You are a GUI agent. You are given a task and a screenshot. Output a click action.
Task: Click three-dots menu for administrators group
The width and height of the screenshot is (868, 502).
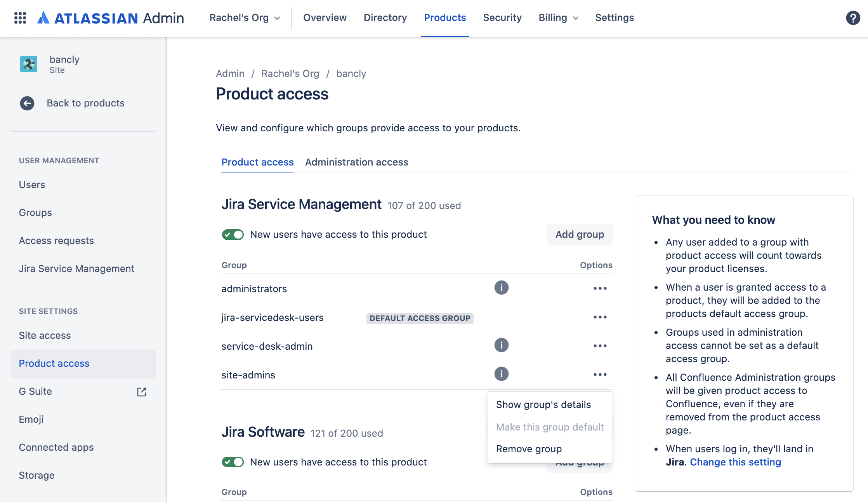[x=600, y=288]
